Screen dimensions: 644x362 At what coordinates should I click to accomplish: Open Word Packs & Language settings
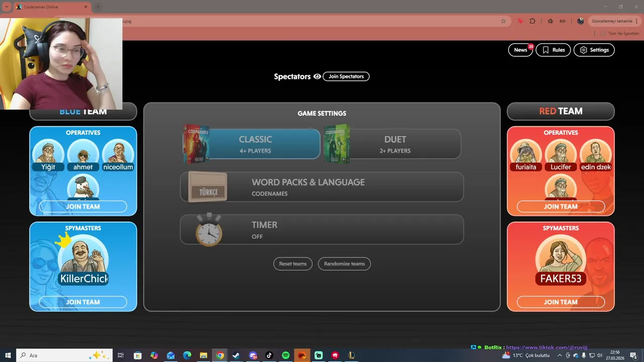[322, 187]
